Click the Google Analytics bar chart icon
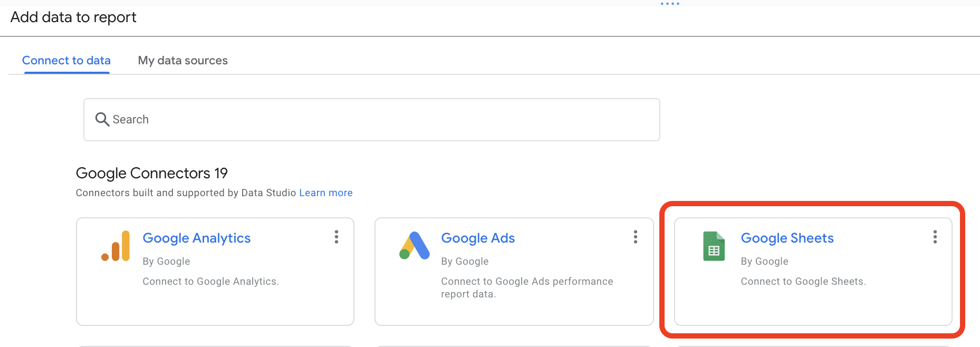Screen dimensions: 980x347 tap(116, 246)
